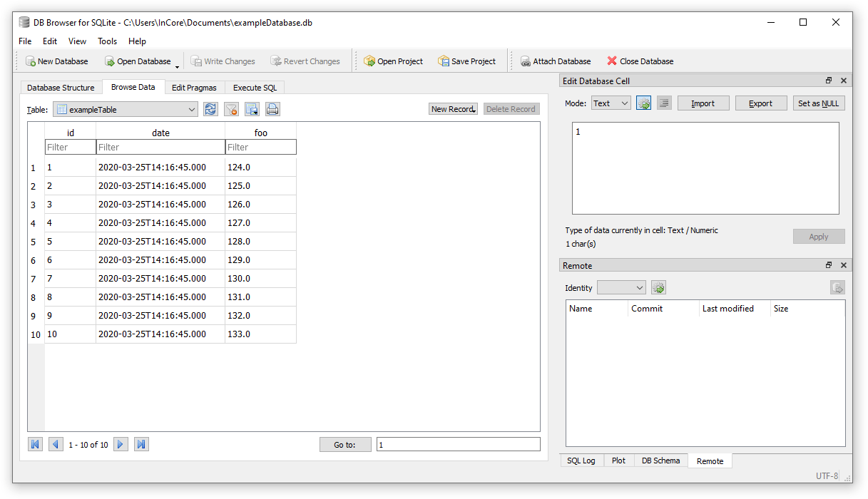Open the Help menu
Screen dimensions: 868x499
(x=137, y=41)
